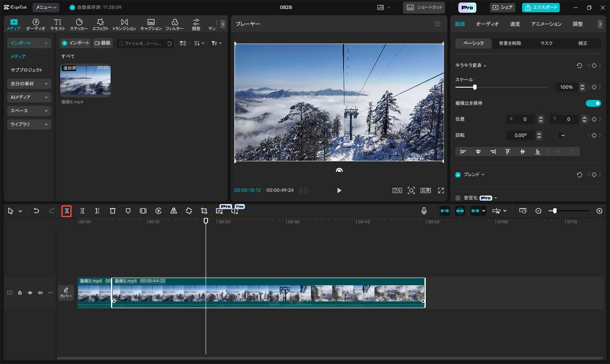
Task: Open the Mask sub-tab
Action: coord(546,43)
